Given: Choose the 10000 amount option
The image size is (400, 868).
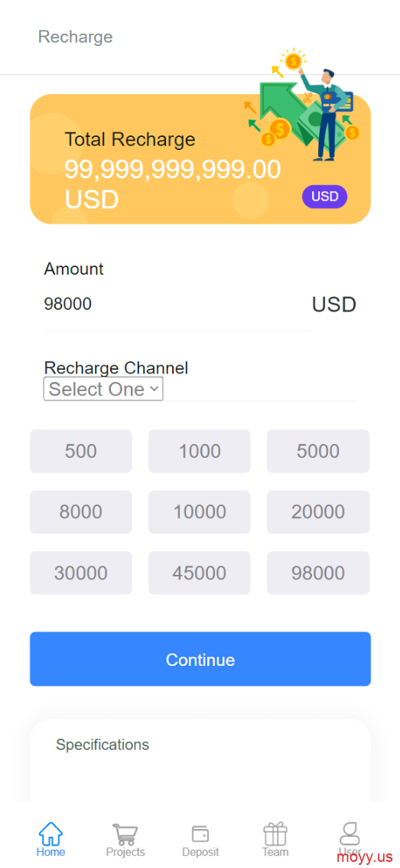Looking at the screenshot, I should 199,512.
